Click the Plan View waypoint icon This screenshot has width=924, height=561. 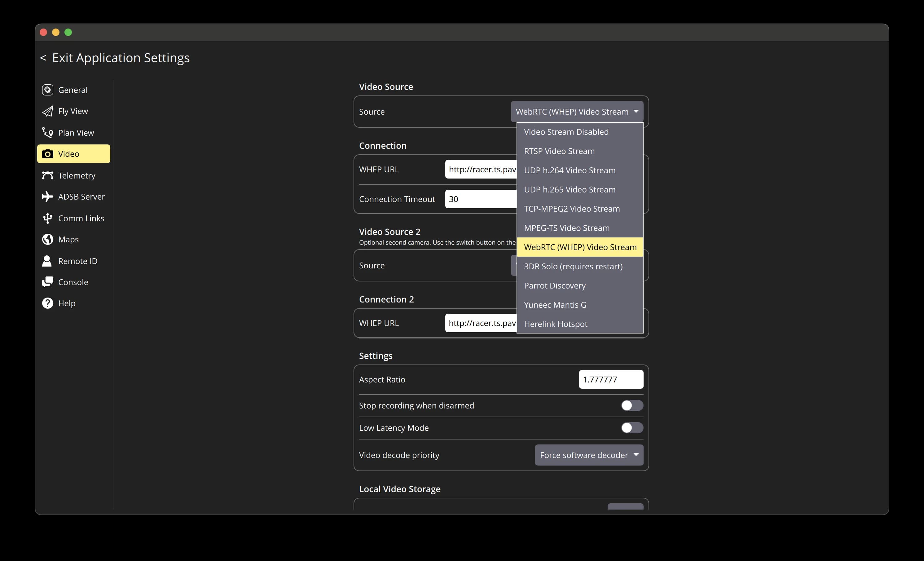click(48, 133)
